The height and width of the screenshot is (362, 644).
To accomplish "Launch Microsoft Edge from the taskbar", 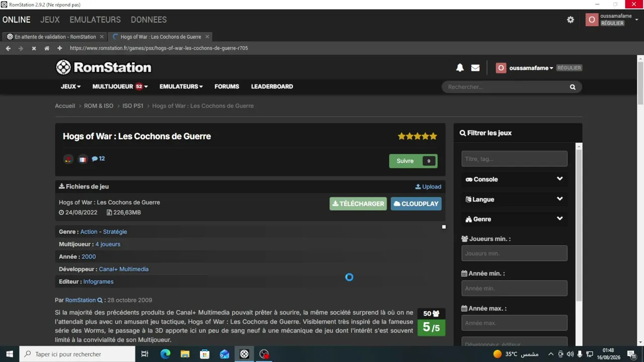I will [165, 354].
